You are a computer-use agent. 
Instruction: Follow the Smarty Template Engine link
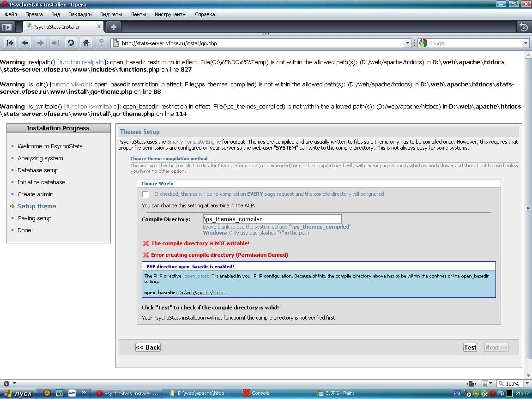point(194,142)
